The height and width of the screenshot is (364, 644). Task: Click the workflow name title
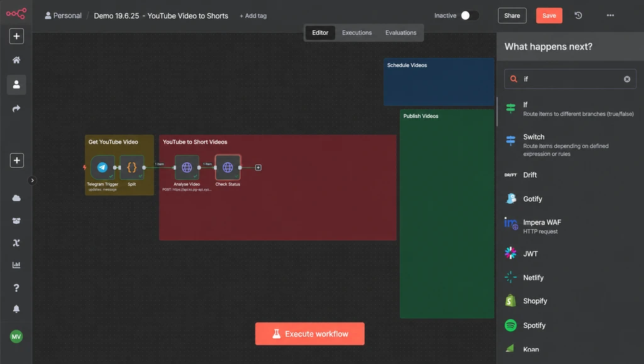[161, 16]
